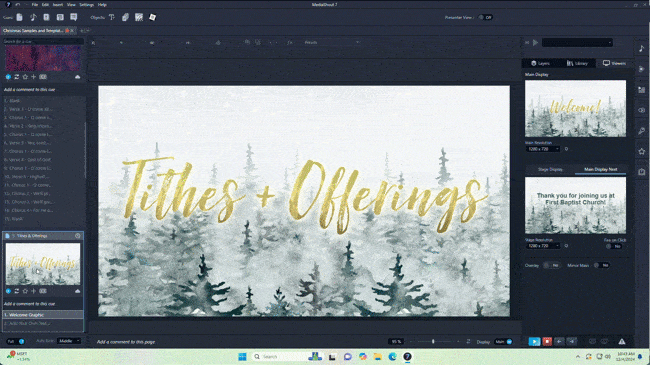Toggle the Mirror Main switch

601,265
